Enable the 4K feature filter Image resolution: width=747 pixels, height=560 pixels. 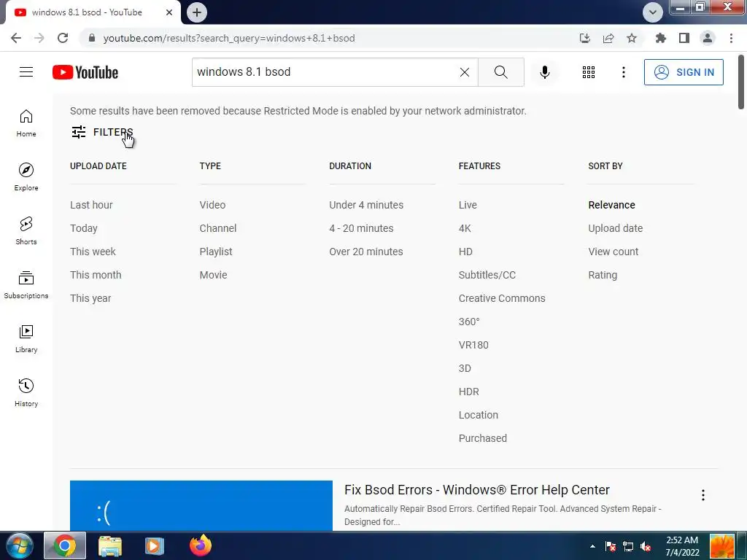[x=465, y=228]
